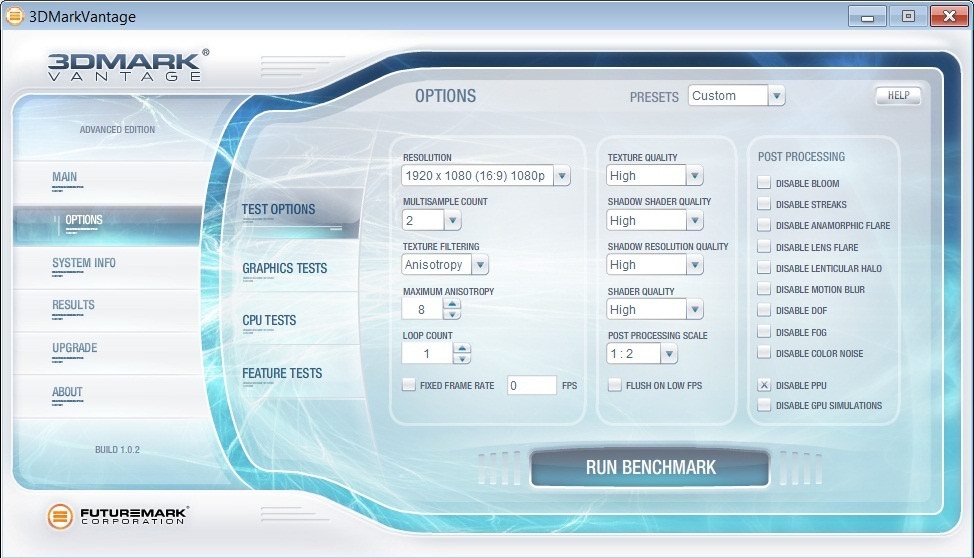Go to the System Info page
This screenshot has width=974, height=558.
click(84, 263)
